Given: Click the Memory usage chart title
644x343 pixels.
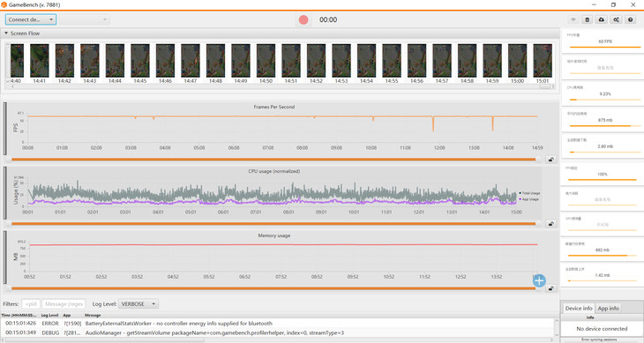Looking at the screenshot, I should coord(274,235).
